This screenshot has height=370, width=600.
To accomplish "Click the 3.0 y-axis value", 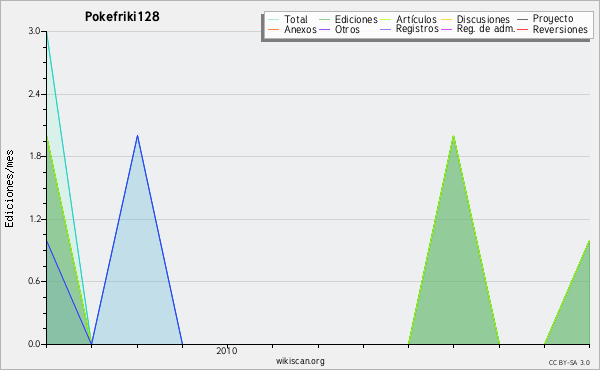I will pos(34,31).
